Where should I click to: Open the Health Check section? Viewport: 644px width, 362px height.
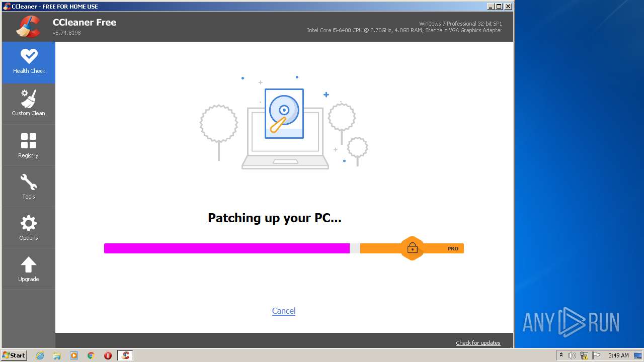(x=29, y=62)
